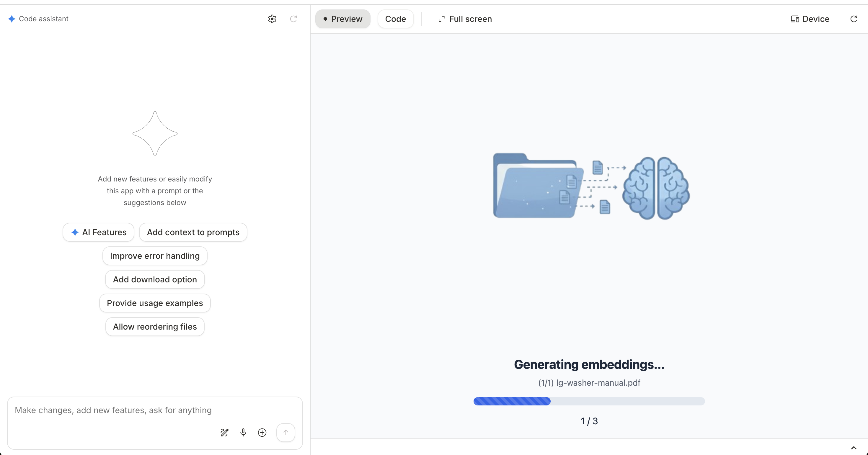Screen dimensions: 868x455
Task: Restart the chat conversation
Action: [293, 19]
